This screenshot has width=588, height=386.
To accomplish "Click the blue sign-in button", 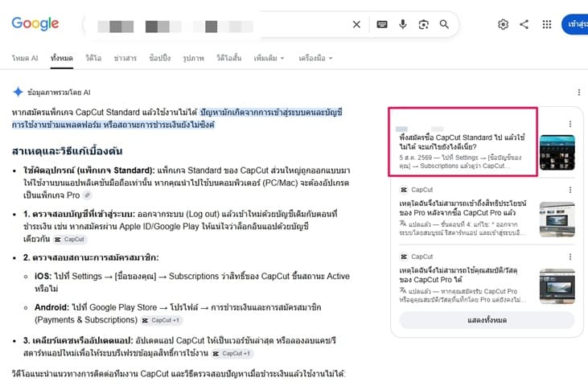I will (x=575, y=24).
